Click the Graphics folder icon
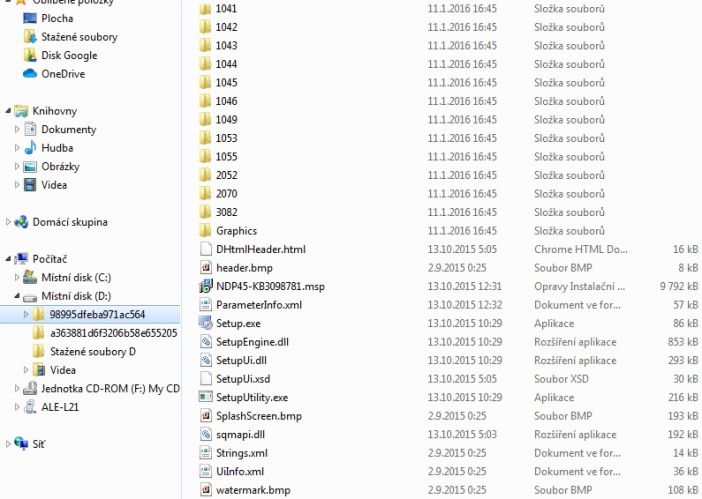The image size is (702, 499). [205, 230]
